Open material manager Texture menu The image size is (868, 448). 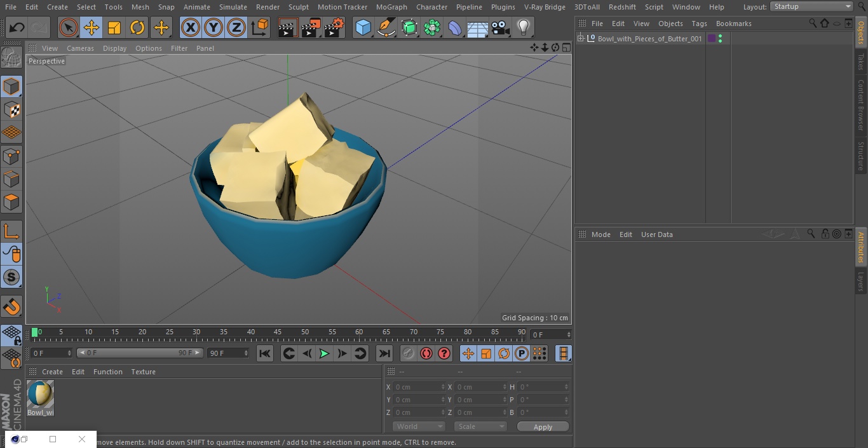143,372
